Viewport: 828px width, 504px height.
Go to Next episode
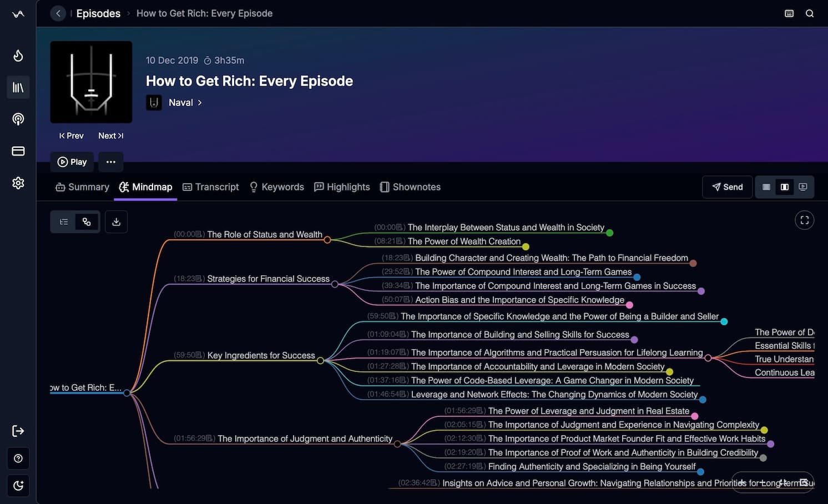pyautogui.click(x=110, y=135)
